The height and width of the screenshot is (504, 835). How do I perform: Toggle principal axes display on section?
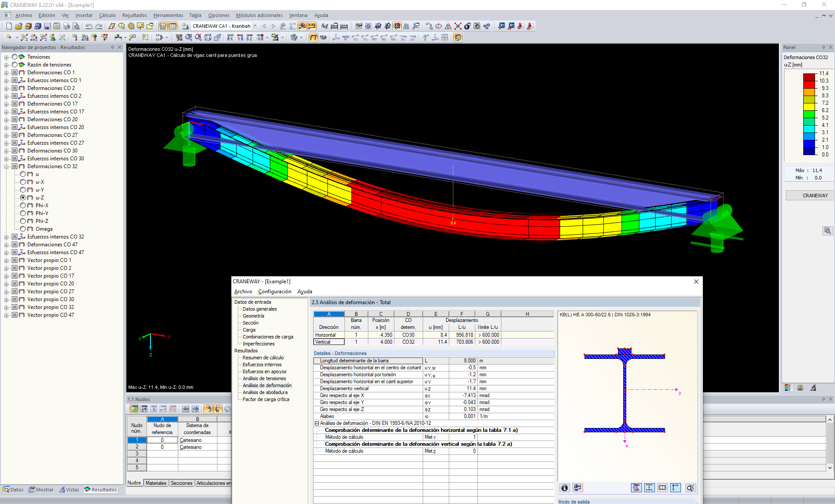coord(675,487)
